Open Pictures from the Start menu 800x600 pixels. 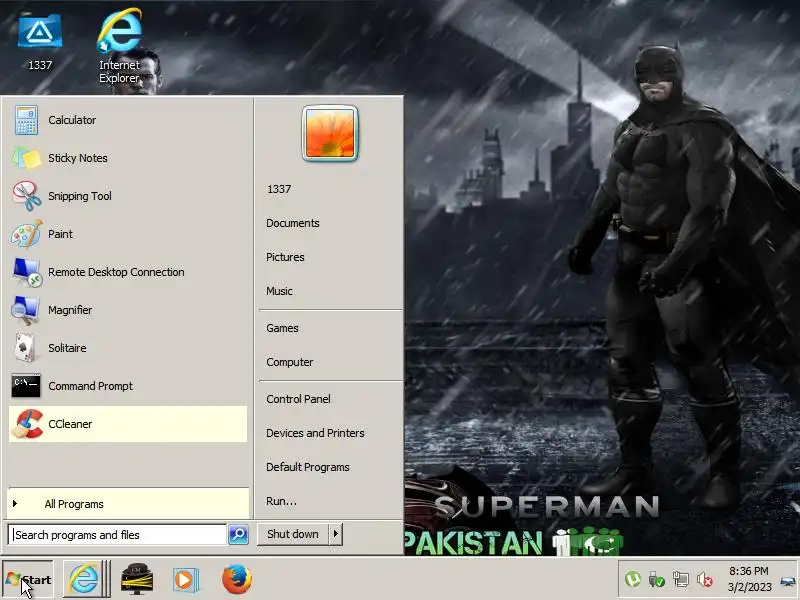(285, 257)
